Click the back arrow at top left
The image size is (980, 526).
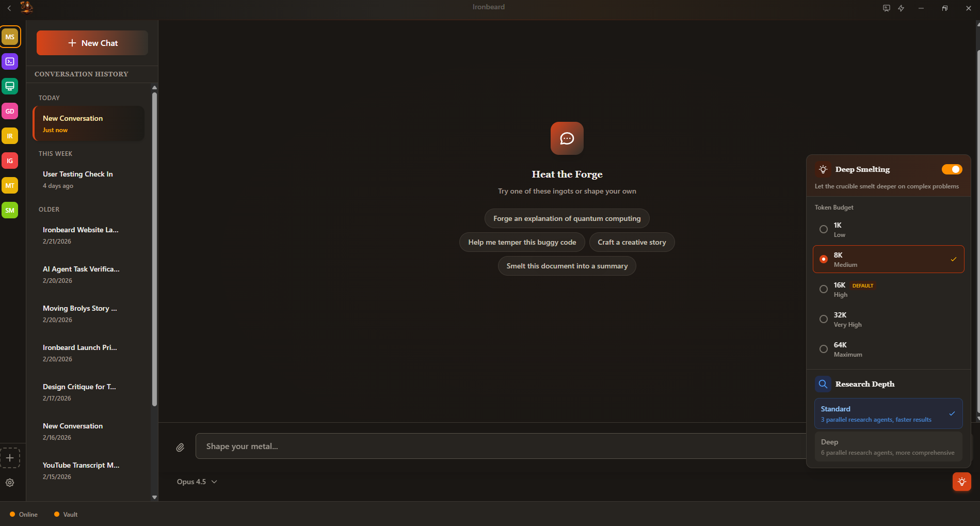[9, 8]
